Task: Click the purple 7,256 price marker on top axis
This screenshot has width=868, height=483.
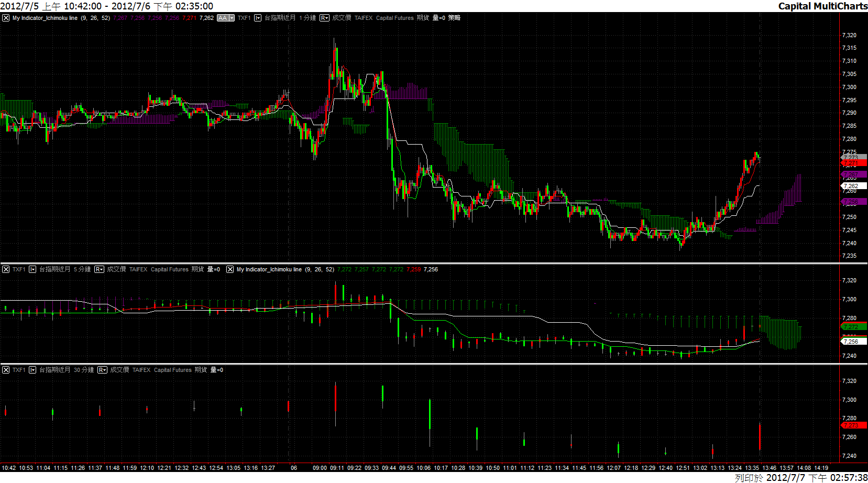Action: (x=854, y=202)
